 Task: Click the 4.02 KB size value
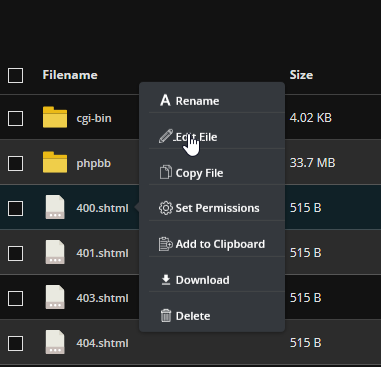[311, 118]
